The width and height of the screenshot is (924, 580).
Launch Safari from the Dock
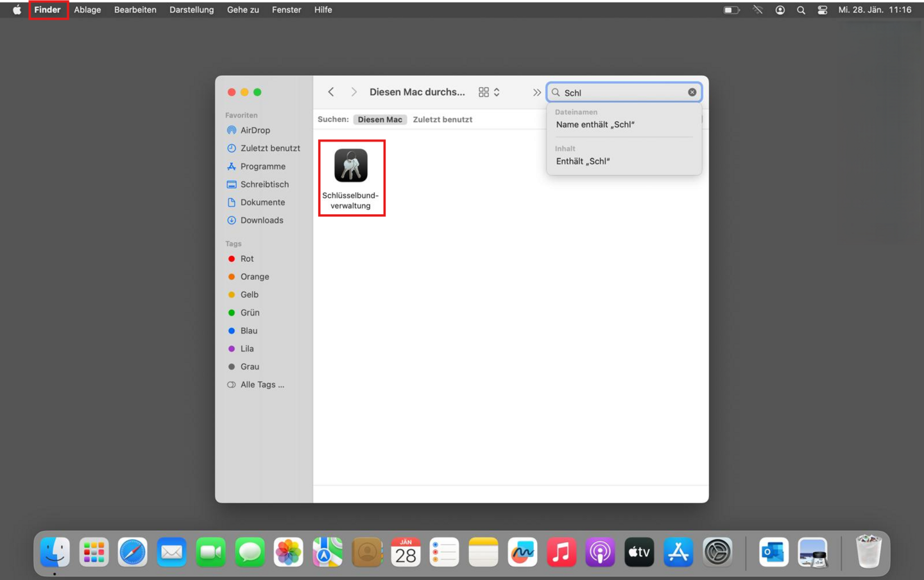pos(133,551)
